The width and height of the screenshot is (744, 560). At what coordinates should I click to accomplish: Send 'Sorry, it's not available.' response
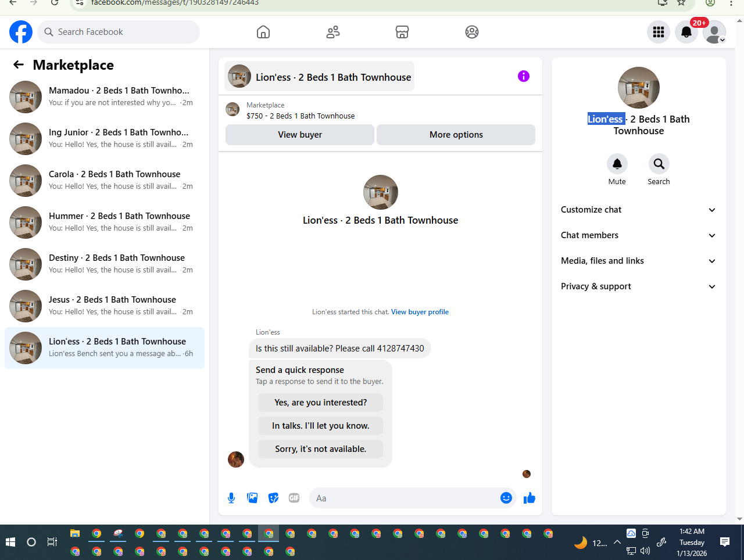click(321, 449)
